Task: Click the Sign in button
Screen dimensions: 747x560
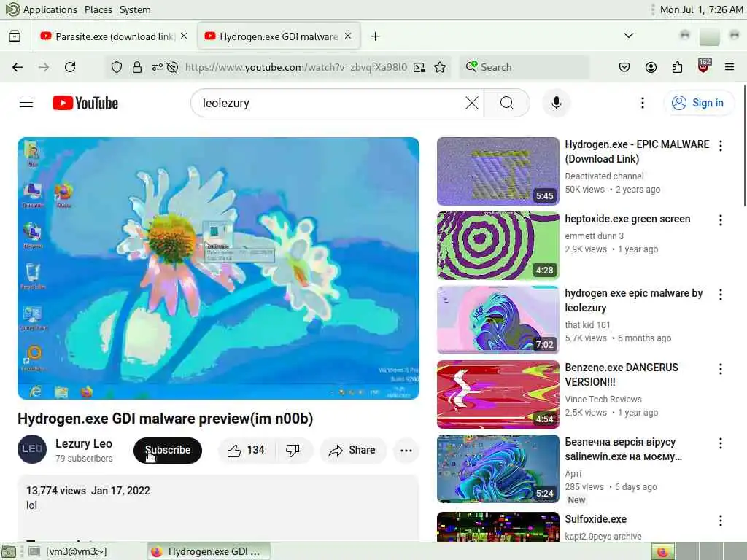Action: [700, 103]
